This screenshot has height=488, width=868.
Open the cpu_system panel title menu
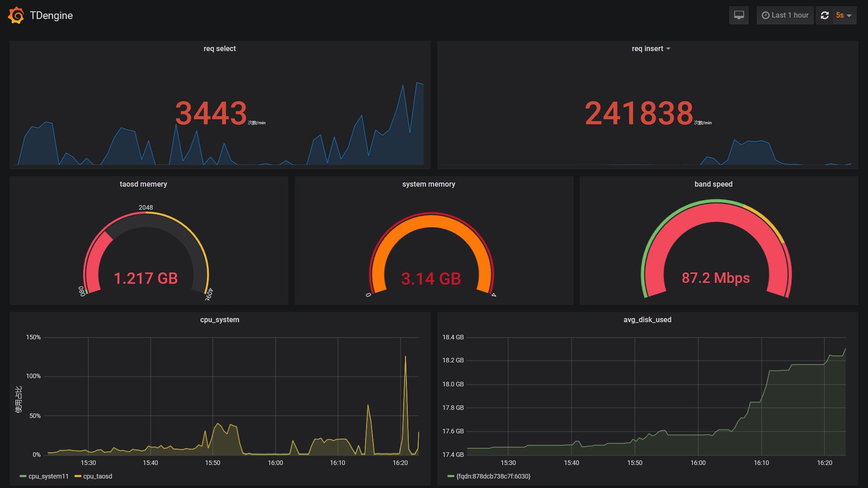(219, 320)
